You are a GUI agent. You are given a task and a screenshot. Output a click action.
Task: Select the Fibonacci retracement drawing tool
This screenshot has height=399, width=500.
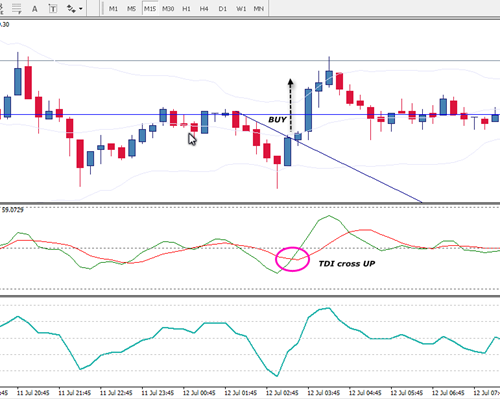(x=16, y=8)
